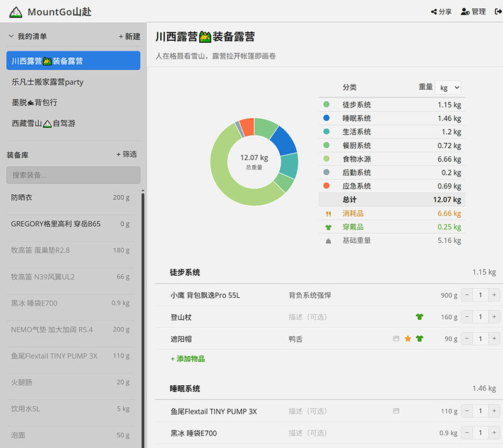Click 添加物品 link under 徒步系统
This screenshot has height=448, width=503.
tap(187, 359)
